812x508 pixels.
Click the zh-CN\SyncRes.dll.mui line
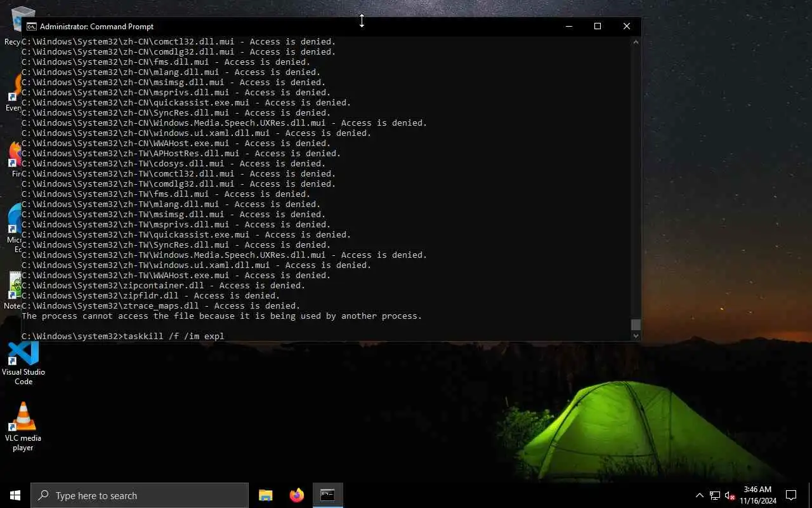click(176, 112)
